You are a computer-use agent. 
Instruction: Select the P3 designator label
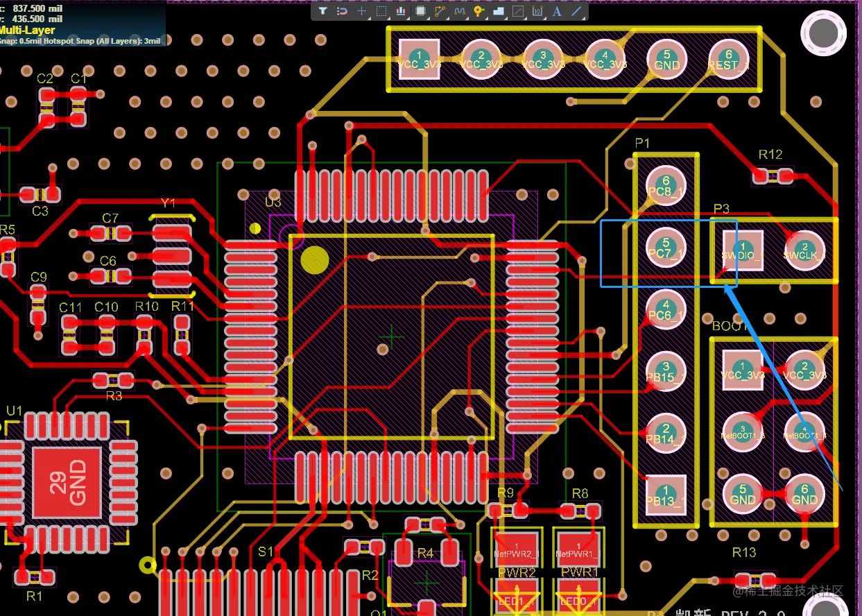[x=721, y=209]
